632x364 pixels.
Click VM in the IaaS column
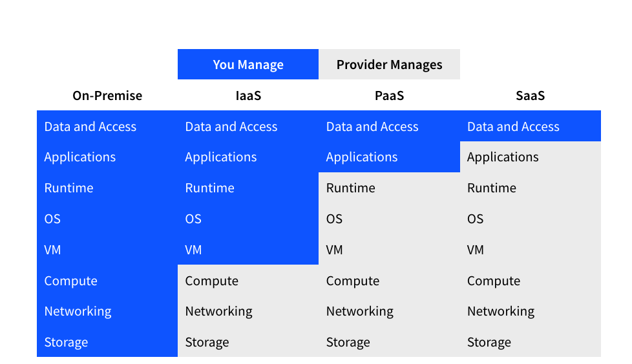(x=194, y=250)
